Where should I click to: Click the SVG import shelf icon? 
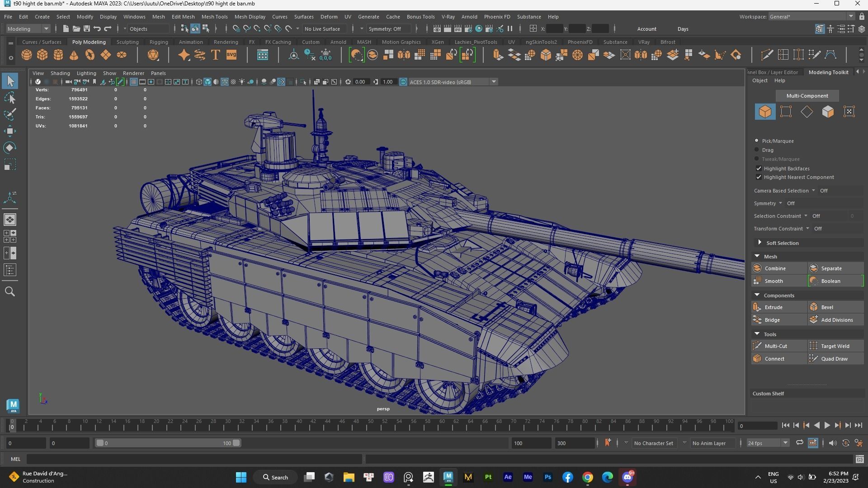[231, 55]
